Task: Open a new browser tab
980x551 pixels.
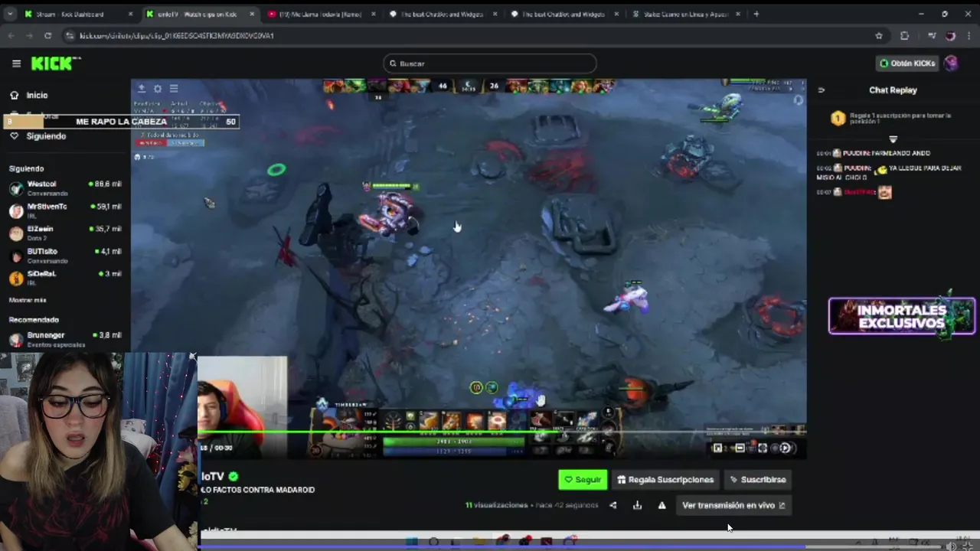Action: pyautogui.click(x=756, y=14)
